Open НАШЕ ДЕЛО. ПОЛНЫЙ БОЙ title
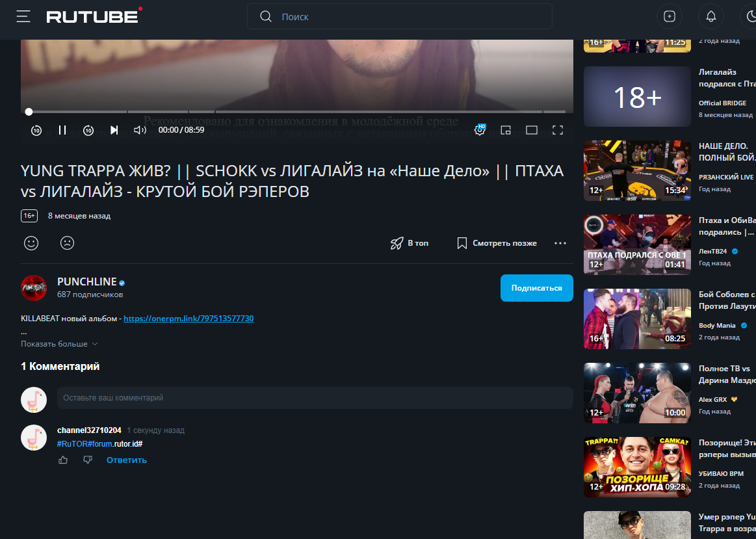 727,152
